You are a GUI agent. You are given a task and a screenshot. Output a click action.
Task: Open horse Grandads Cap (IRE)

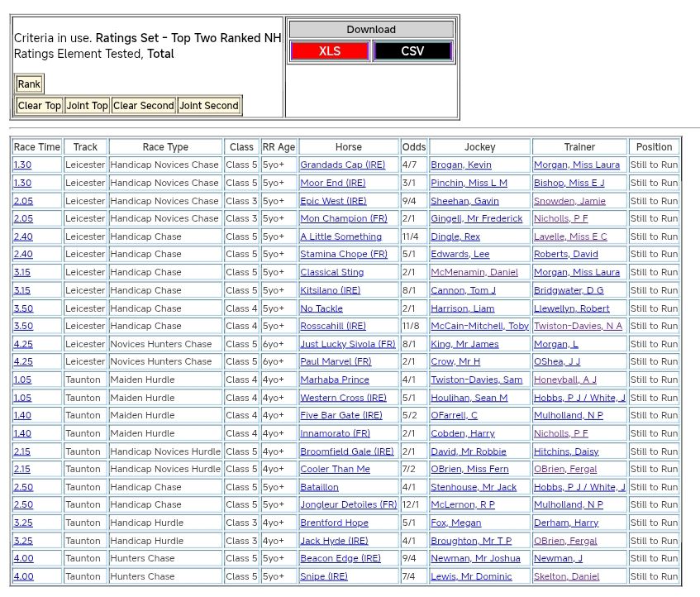(x=342, y=165)
